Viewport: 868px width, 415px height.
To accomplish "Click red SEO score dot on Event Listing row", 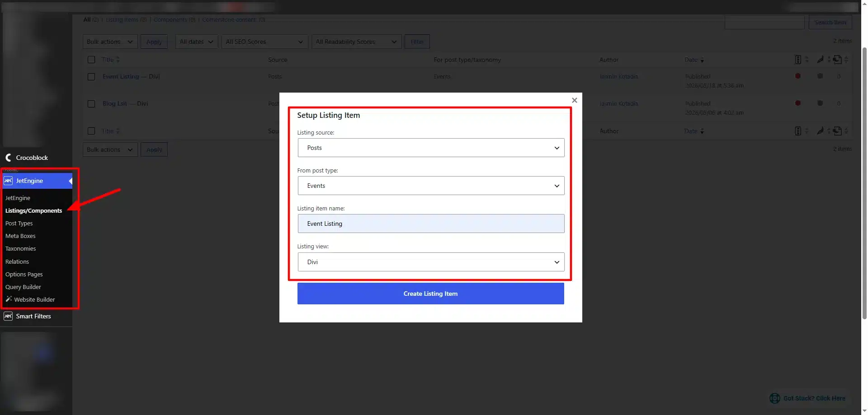I will point(798,76).
